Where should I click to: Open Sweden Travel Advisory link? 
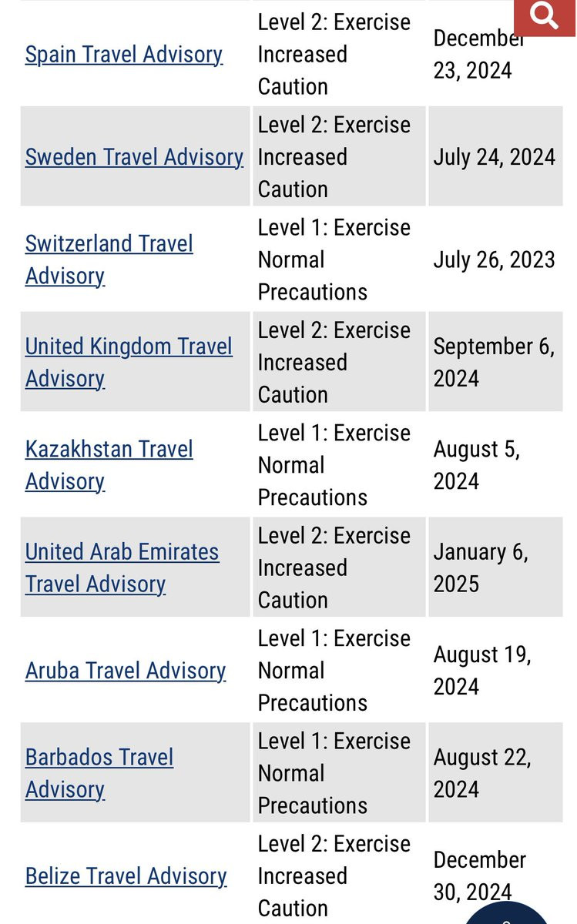[x=134, y=157]
